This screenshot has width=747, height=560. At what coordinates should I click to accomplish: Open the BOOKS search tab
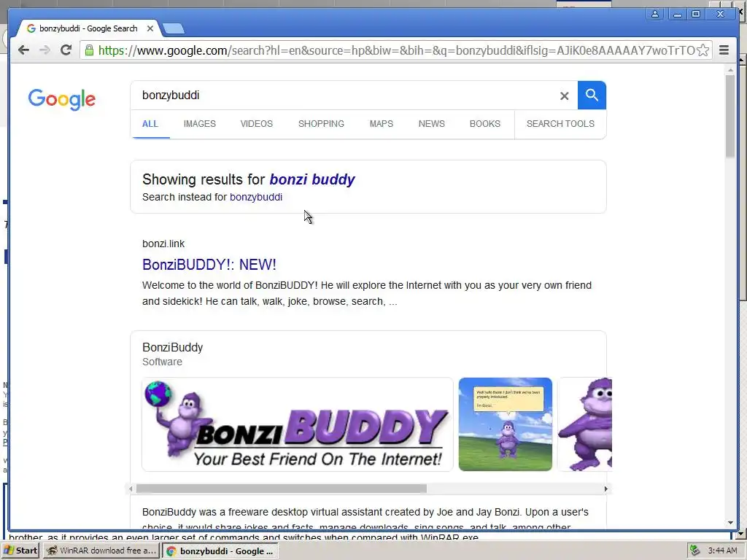pyautogui.click(x=485, y=124)
